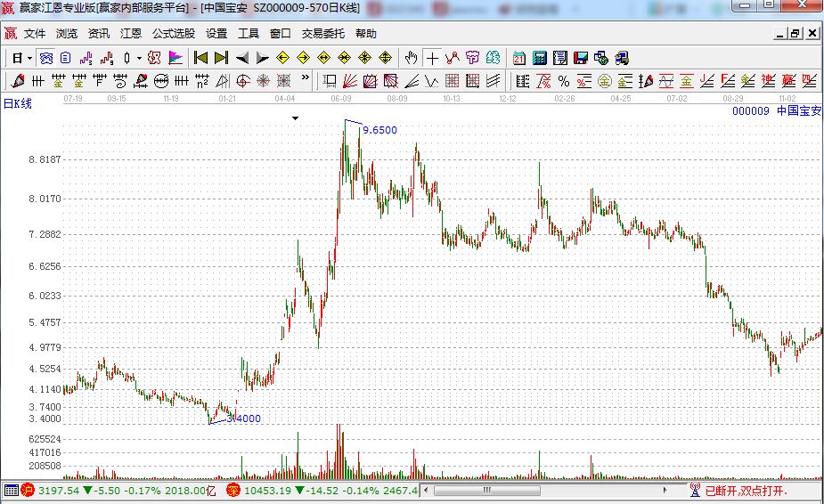
Task: Toggle the candlestick chart style button
Action: 126,58
